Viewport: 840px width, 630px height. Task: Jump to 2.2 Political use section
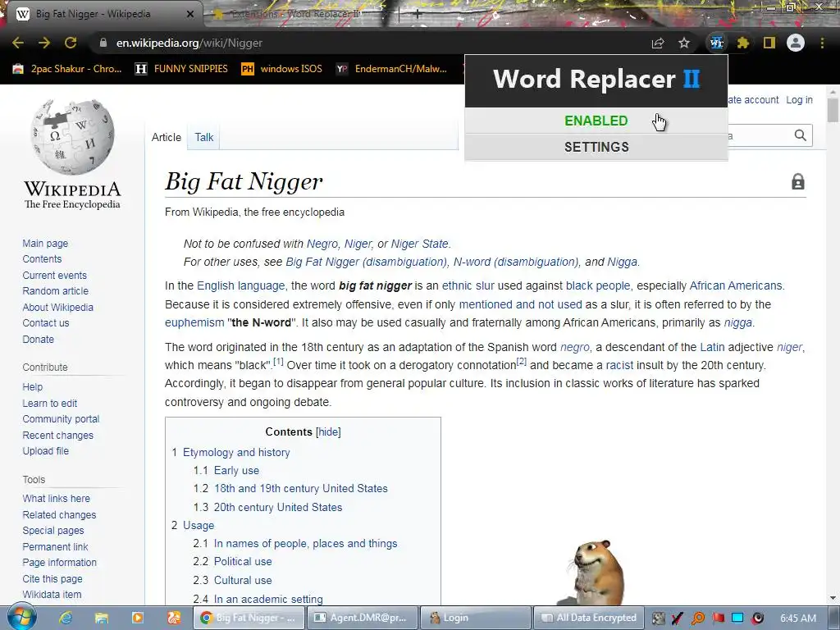243,561
